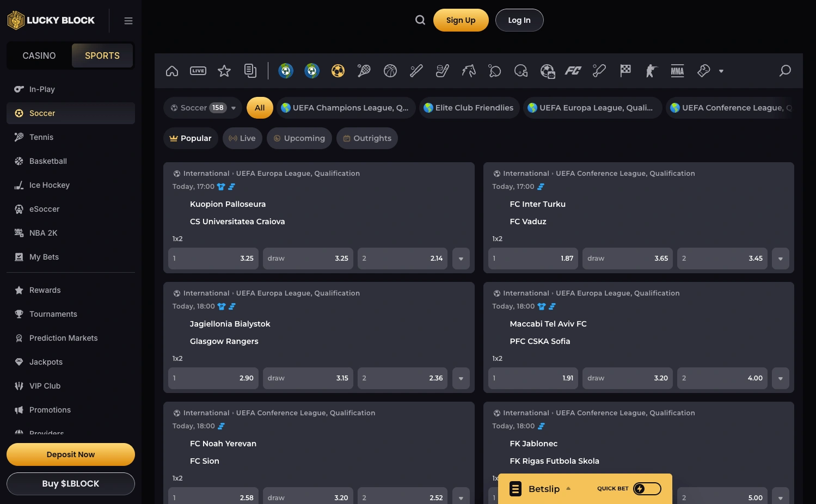Open Ice Hockey in the sidebar

pyautogui.click(x=71, y=185)
